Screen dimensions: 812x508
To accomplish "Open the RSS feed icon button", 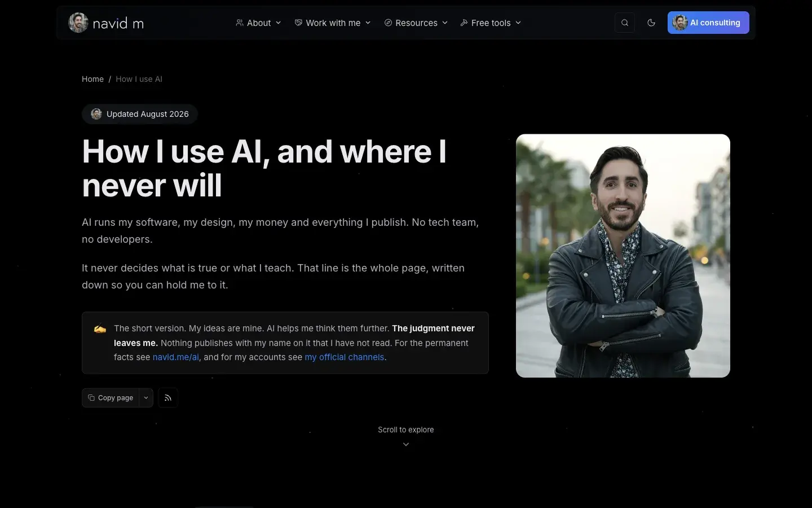I will [x=168, y=398].
